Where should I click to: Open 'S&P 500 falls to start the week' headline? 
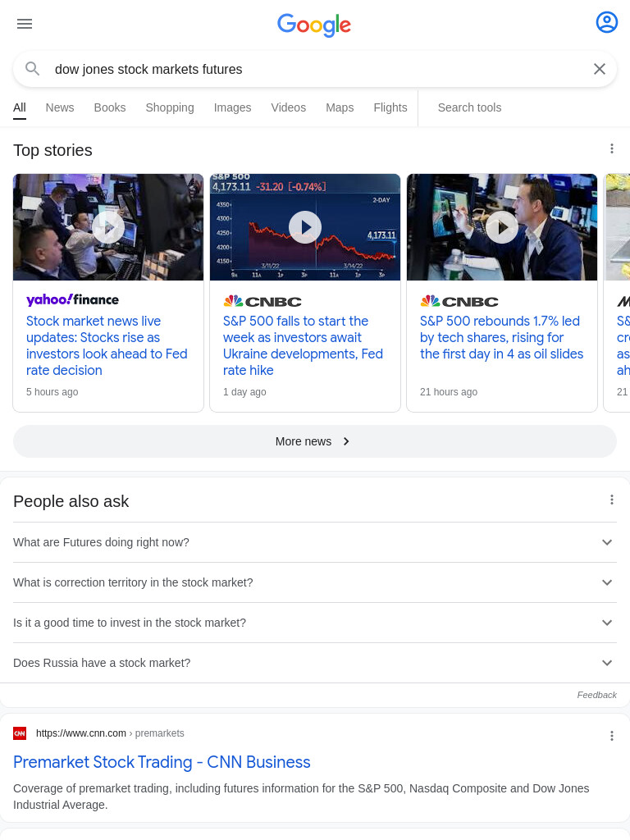(303, 345)
